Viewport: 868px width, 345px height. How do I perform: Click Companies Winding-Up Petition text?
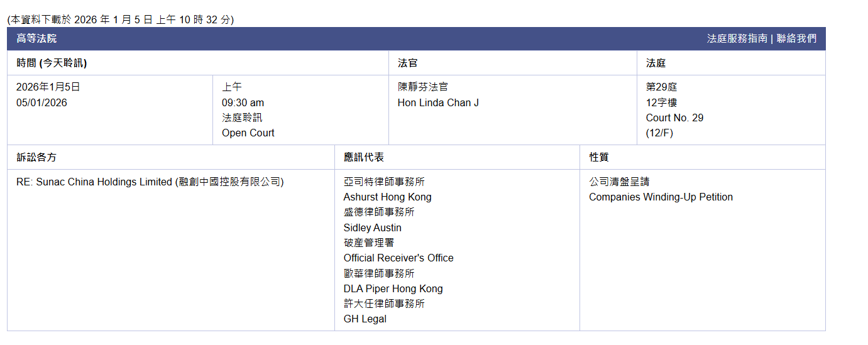click(661, 197)
